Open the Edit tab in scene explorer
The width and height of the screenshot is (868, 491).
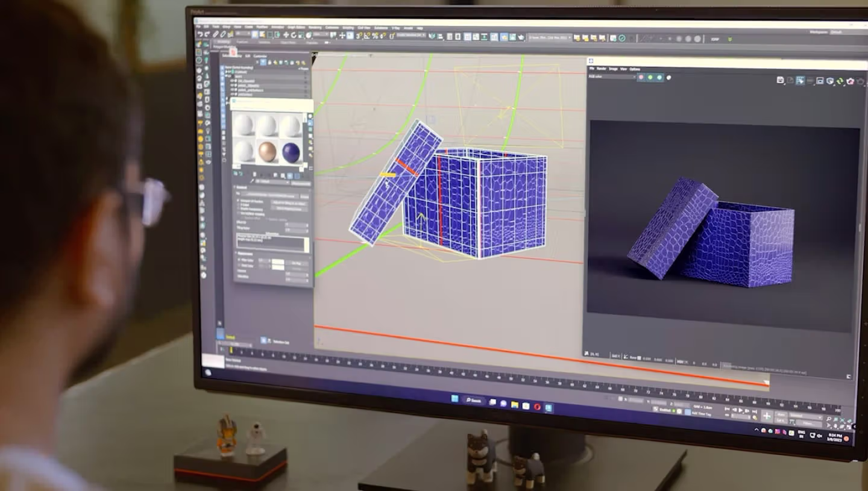[248, 55]
